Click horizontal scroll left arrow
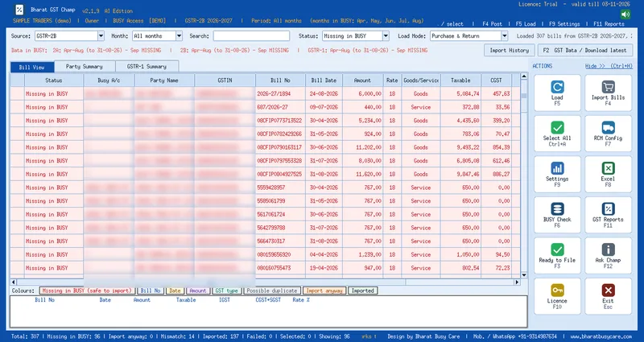 pos(14,282)
